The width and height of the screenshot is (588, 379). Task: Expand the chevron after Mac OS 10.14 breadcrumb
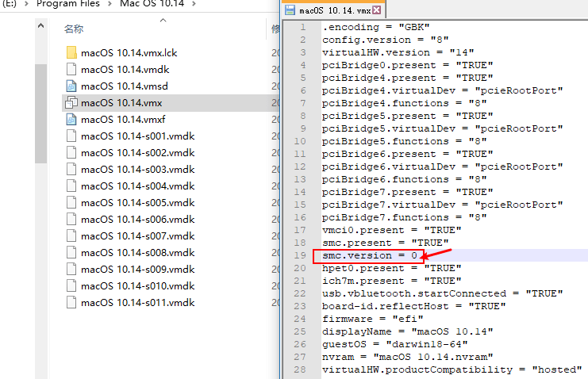194,4
